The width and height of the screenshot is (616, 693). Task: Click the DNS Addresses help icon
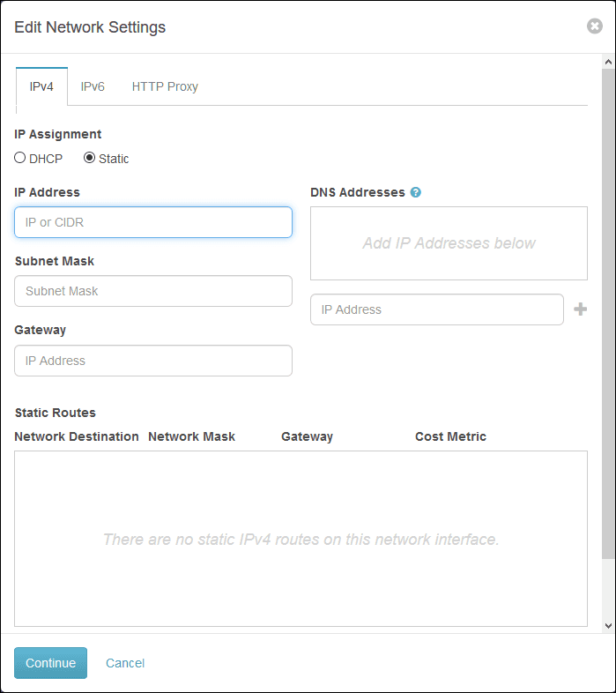[x=416, y=192]
